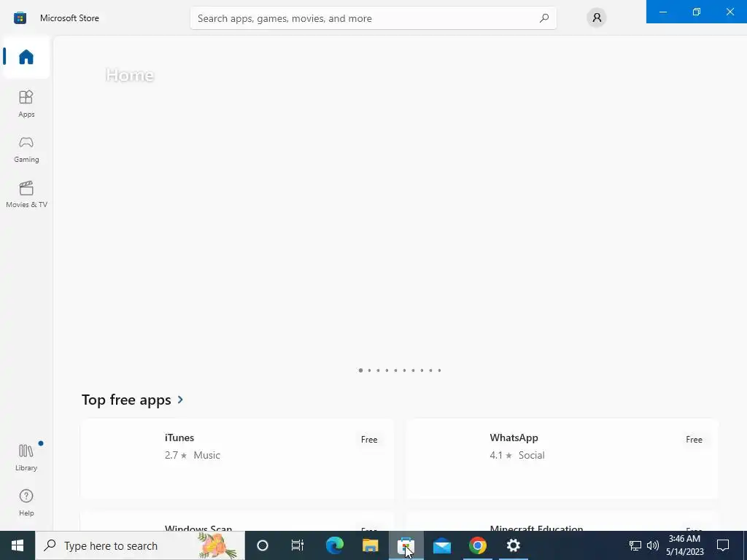747x560 pixels.
Task: Restore down the Microsoft Store window
Action: point(697,12)
